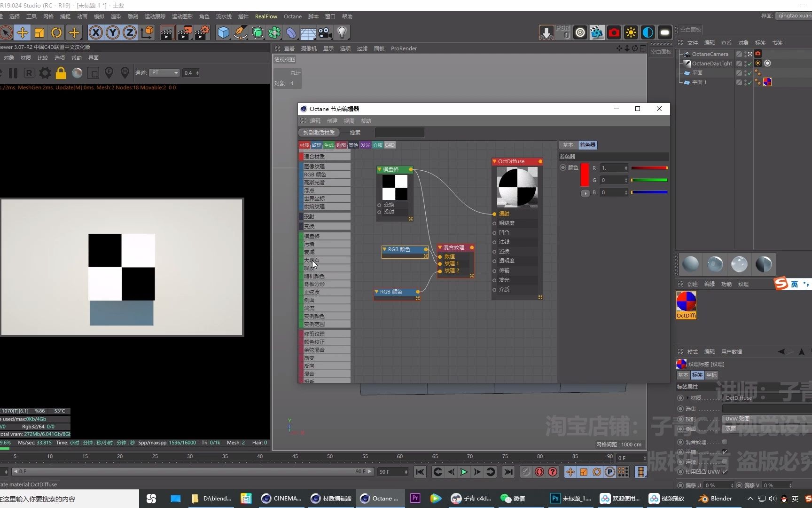Click the sun icon beside OctaneDayLight
This screenshot has height=508, width=812.
tap(757, 63)
